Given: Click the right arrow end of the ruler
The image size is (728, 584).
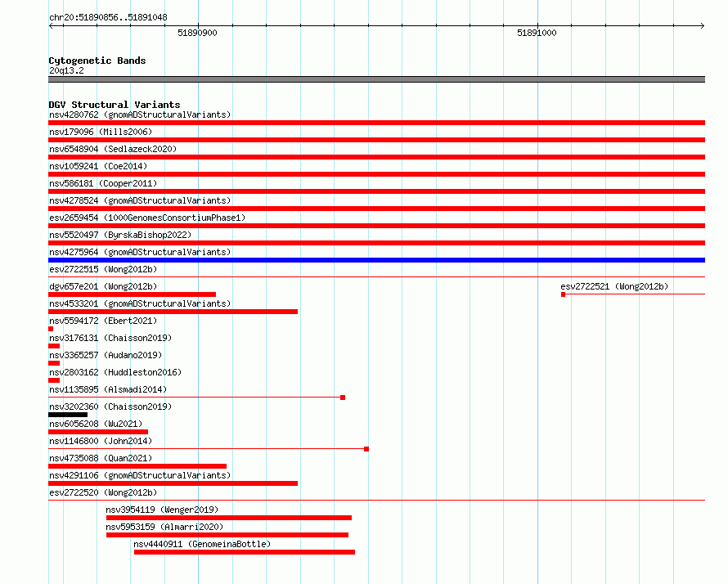Looking at the screenshot, I should [703, 26].
